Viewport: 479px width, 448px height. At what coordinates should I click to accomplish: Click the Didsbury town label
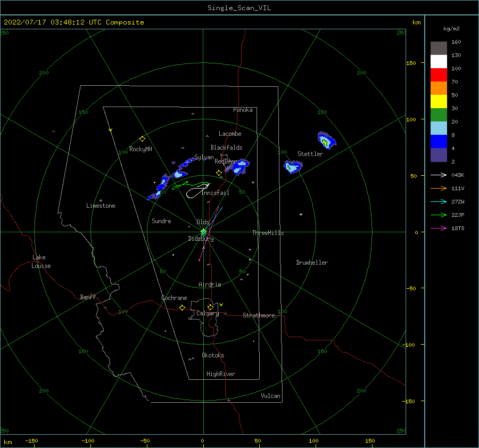201,239
